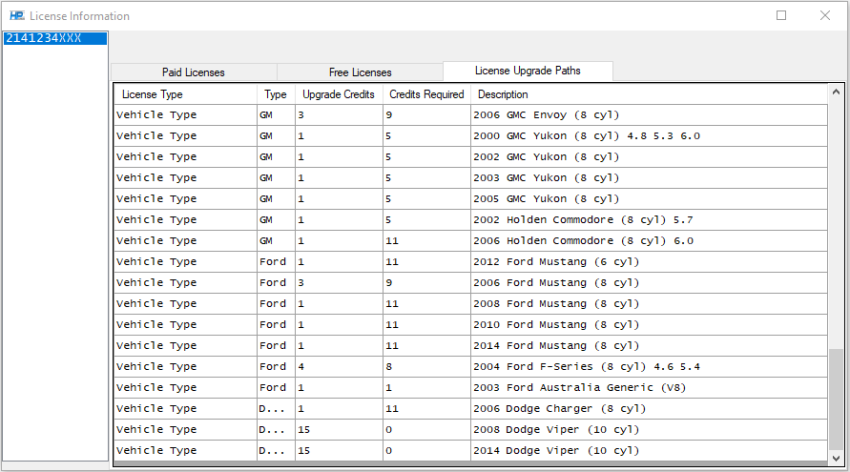Sort by Type column header
850x472 pixels.
(x=275, y=94)
